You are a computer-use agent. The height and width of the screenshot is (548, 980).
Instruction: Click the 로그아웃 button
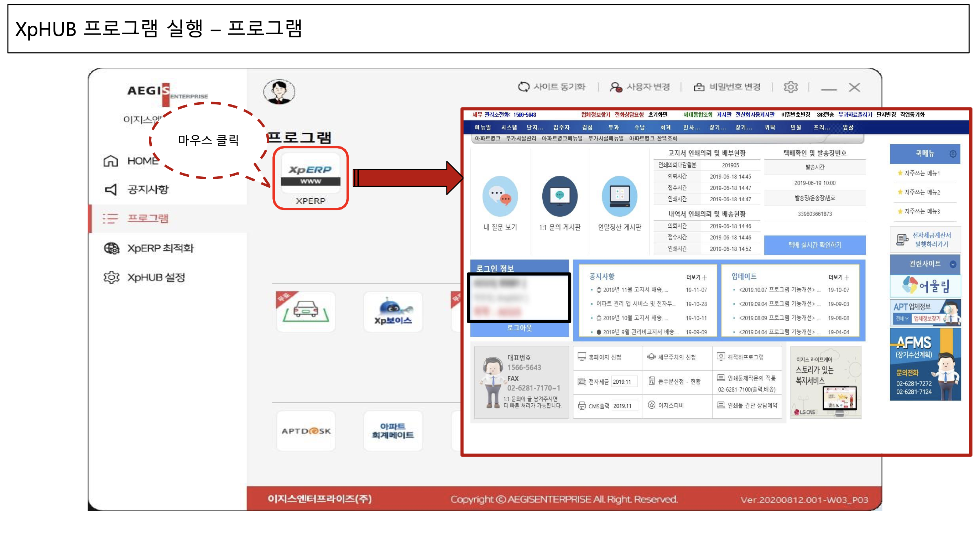(x=519, y=328)
